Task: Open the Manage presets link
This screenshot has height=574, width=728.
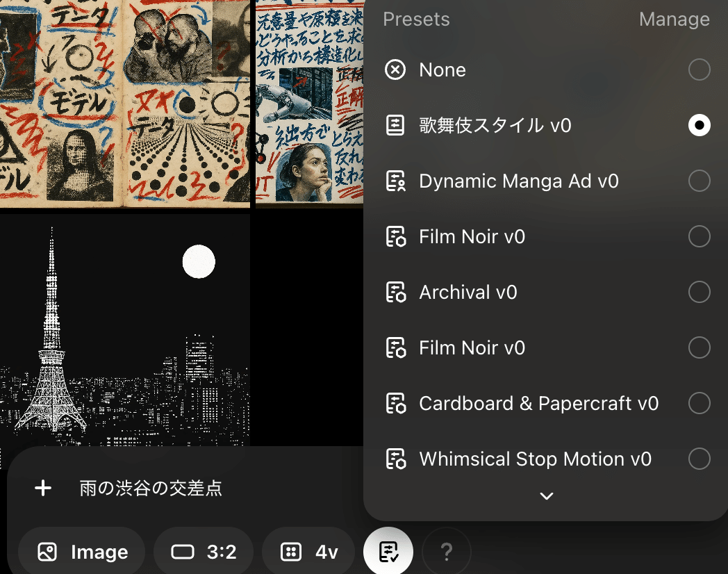Action: pyautogui.click(x=674, y=20)
